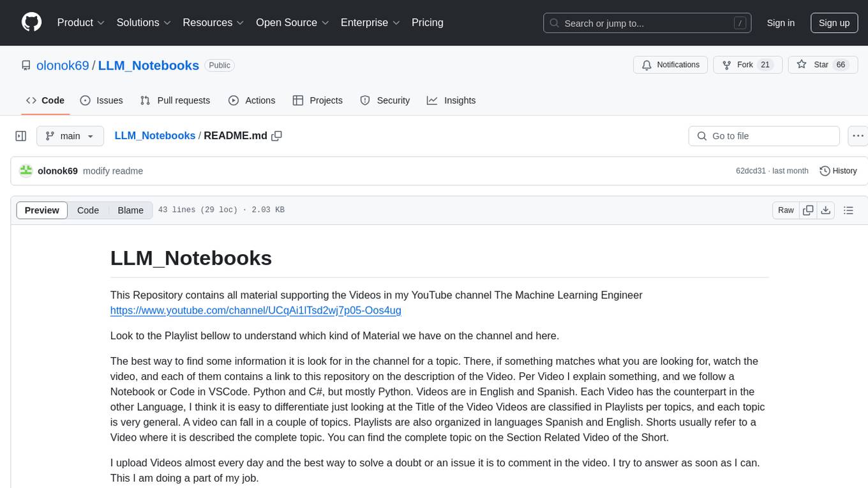
Task: Switch to the Code tab
Action: click(x=45, y=100)
